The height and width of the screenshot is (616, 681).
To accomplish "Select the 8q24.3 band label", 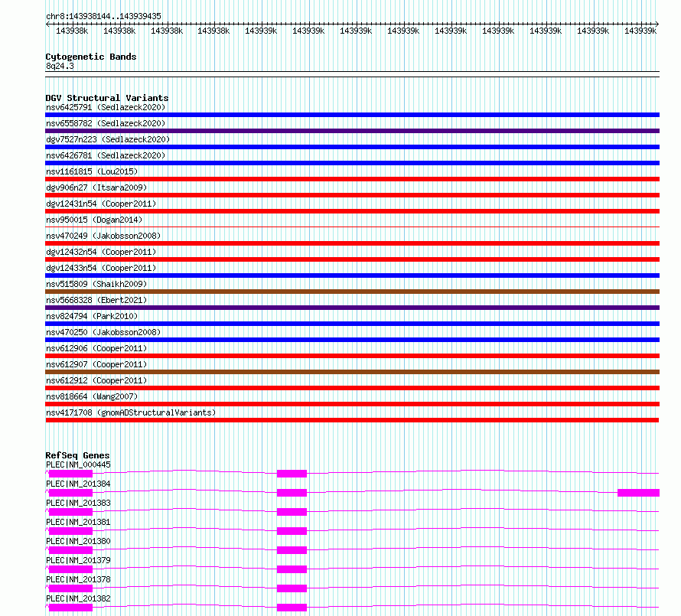I will point(60,66).
